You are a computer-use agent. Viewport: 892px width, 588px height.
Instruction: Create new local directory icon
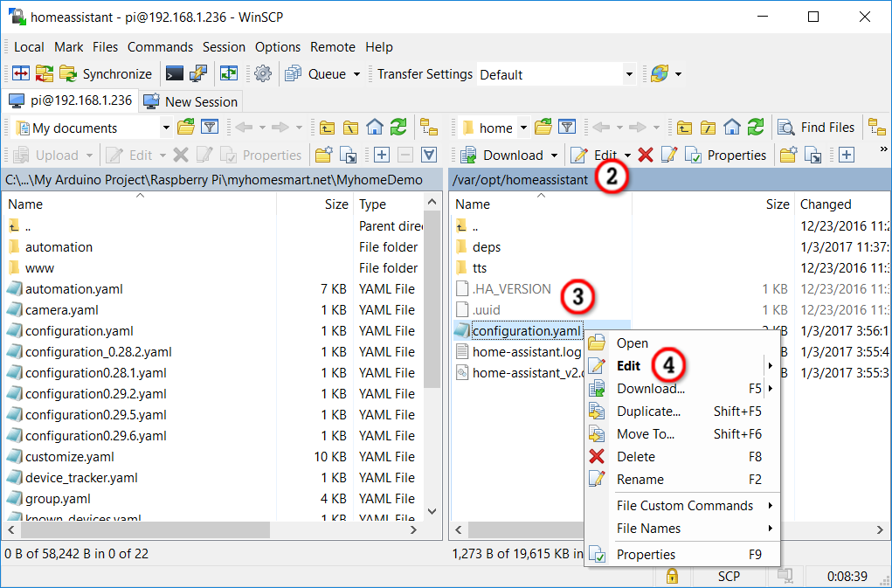click(324, 155)
